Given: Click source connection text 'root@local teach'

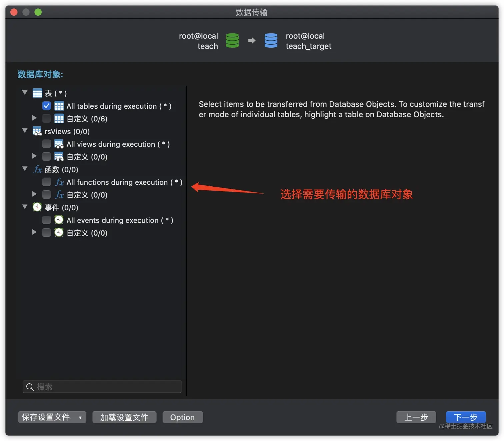Looking at the screenshot, I should tap(198, 41).
